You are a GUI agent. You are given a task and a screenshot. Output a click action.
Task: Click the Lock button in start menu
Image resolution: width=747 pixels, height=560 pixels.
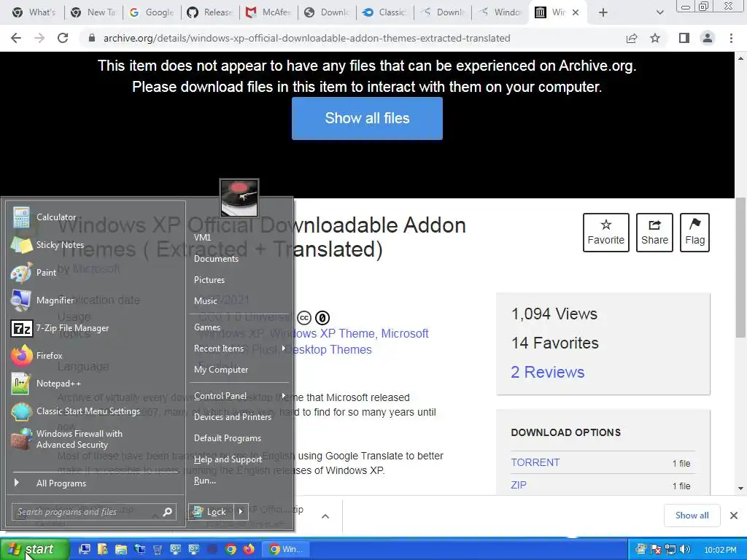pyautogui.click(x=211, y=511)
